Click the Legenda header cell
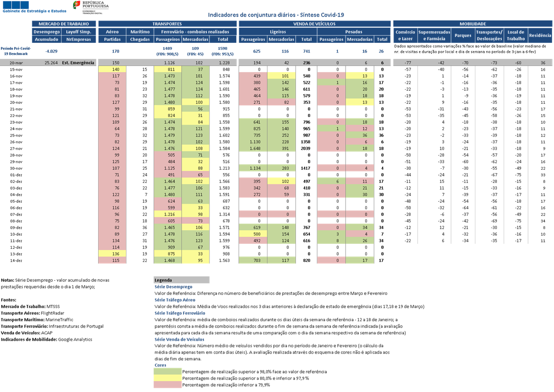554x392 pixels. pos(181,280)
